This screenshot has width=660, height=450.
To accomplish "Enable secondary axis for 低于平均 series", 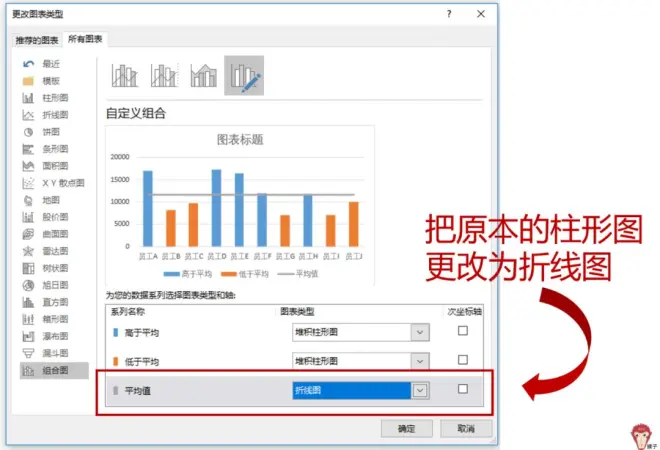I will tap(463, 360).
